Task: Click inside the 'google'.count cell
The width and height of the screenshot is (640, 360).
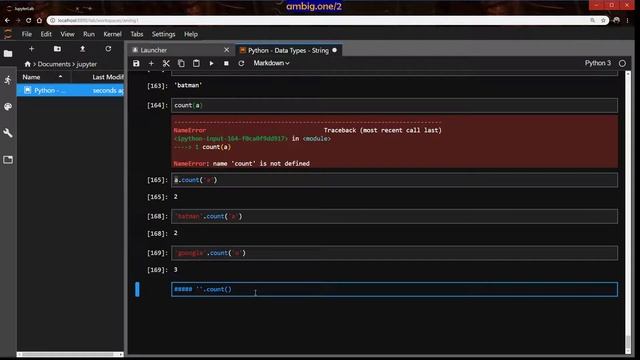Action: [x=394, y=253]
